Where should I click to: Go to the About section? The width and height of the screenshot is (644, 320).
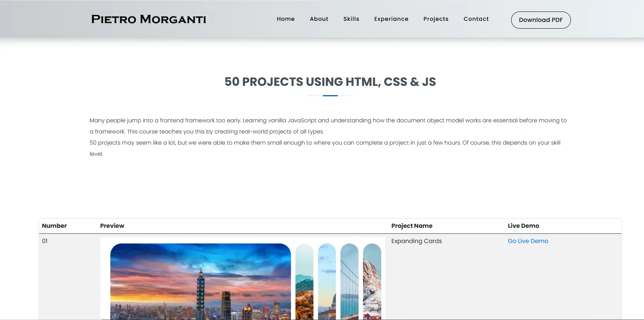click(319, 19)
